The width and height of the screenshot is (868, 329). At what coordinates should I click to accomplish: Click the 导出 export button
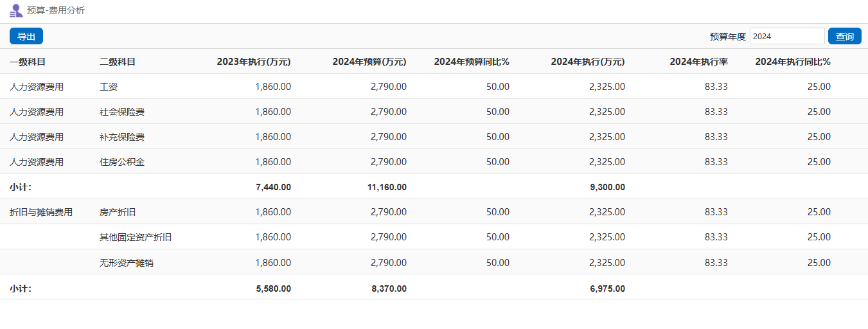click(x=26, y=37)
